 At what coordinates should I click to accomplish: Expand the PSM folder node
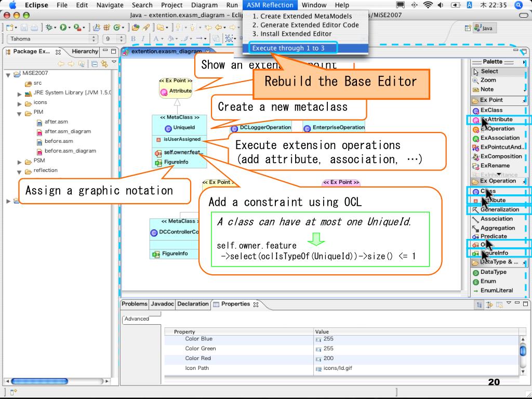point(20,162)
